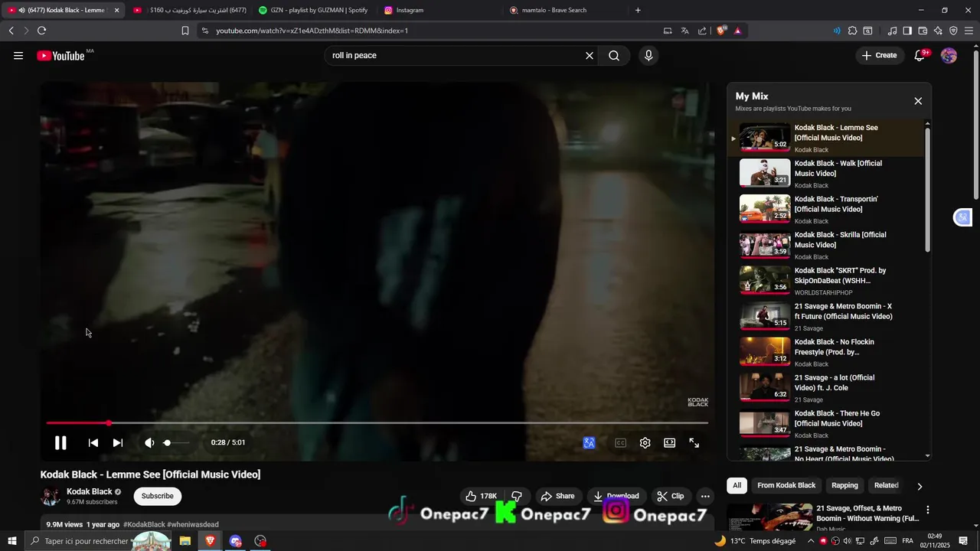Start voice search with microphone
Viewport: 980px width, 551px height.
click(648, 55)
